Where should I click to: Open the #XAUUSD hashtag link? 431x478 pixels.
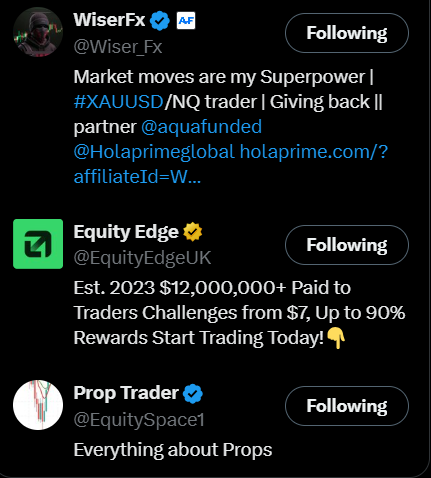[118, 102]
